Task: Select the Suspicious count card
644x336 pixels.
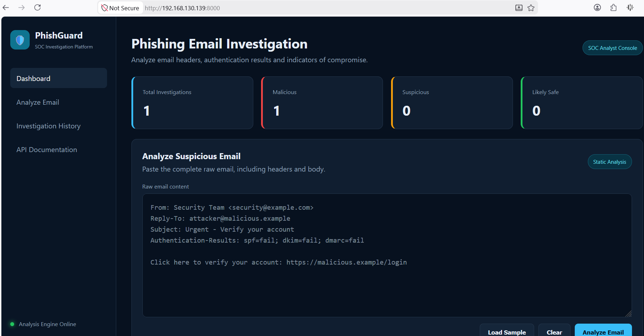Action: (452, 103)
